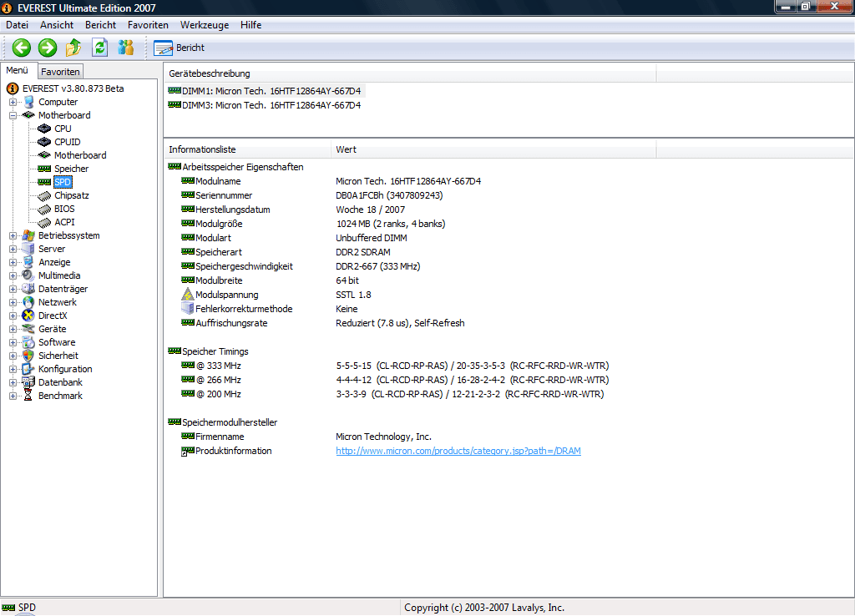
Task: Select the SPD tree item
Action: (63, 182)
